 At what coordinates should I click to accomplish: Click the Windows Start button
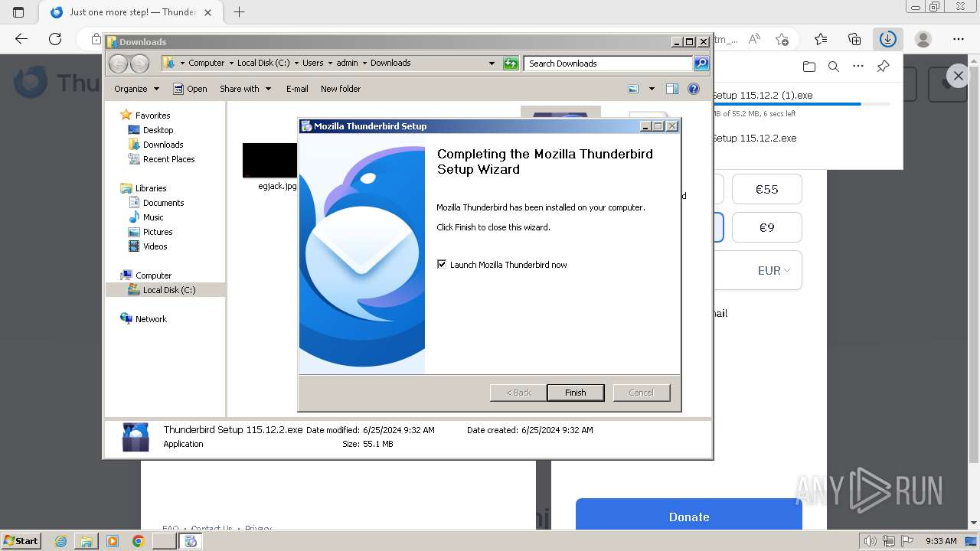pos(21,540)
